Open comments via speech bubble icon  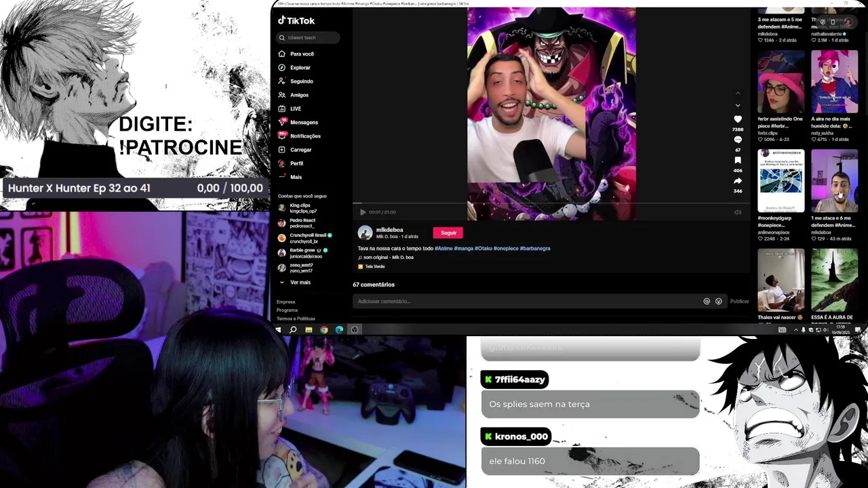738,140
